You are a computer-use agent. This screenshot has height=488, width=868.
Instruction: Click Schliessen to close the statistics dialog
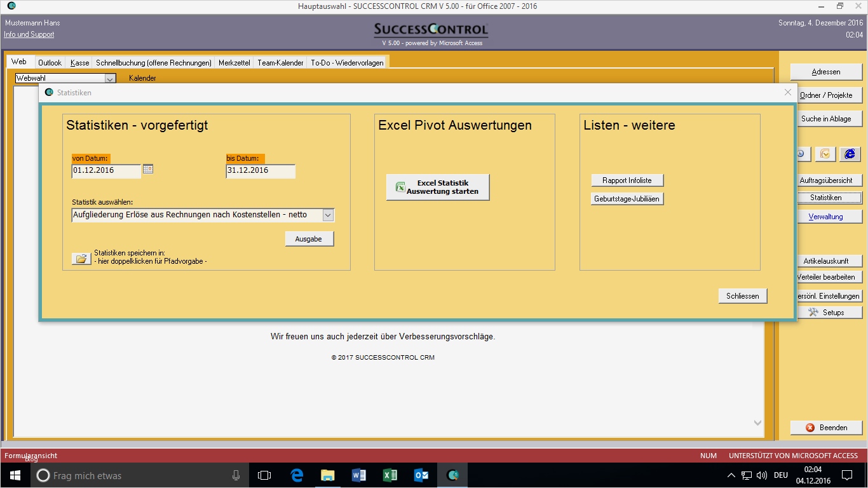743,296
